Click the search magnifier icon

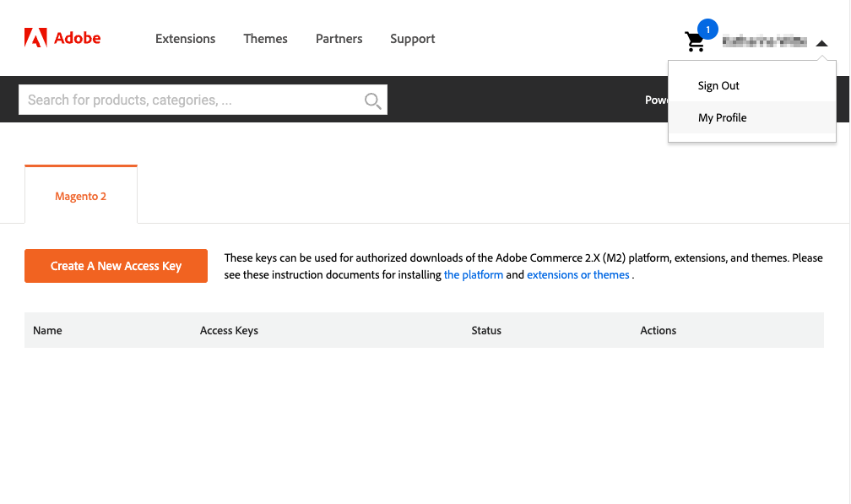click(x=373, y=100)
